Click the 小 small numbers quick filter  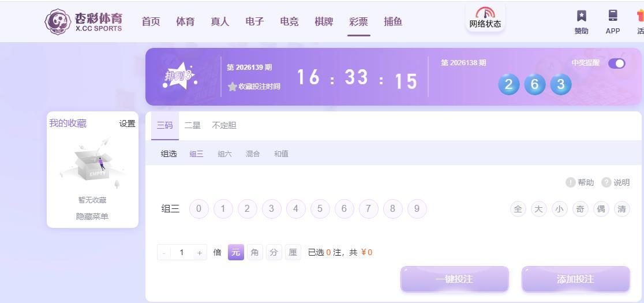click(x=559, y=209)
